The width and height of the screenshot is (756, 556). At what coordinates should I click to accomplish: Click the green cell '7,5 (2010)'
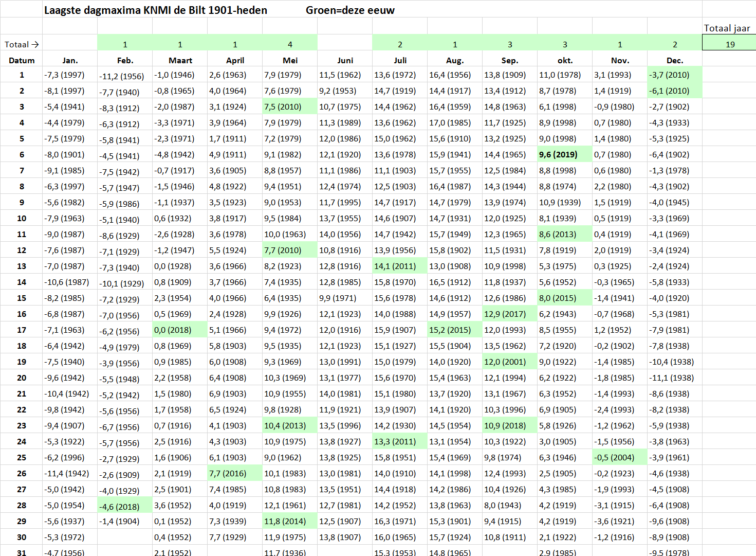click(290, 106)
